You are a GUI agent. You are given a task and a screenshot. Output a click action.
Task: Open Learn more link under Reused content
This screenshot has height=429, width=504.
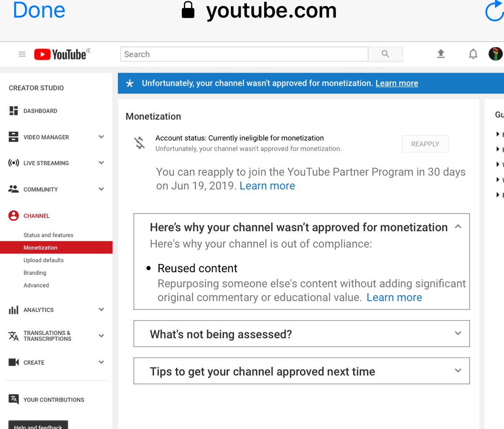(x=394, y=297)
